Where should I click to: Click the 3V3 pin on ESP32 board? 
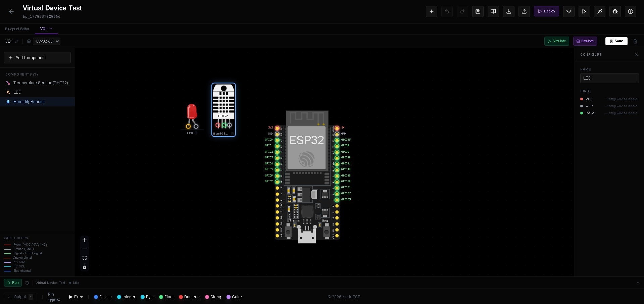[x=277, y=128]
